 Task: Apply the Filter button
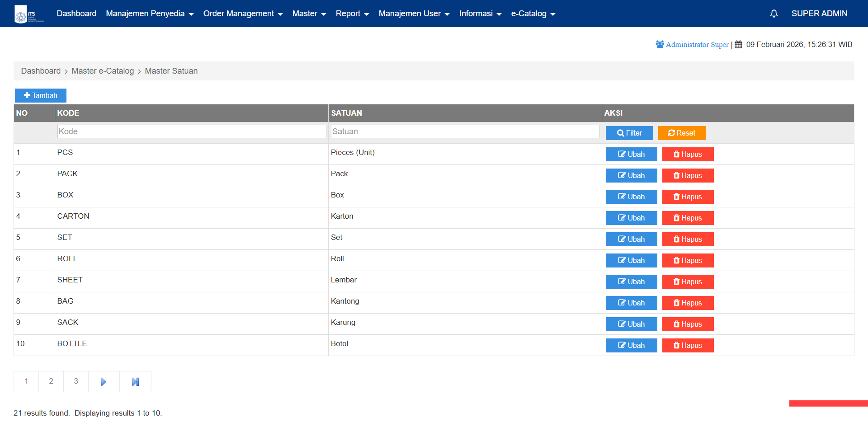(x=629, y=133)
